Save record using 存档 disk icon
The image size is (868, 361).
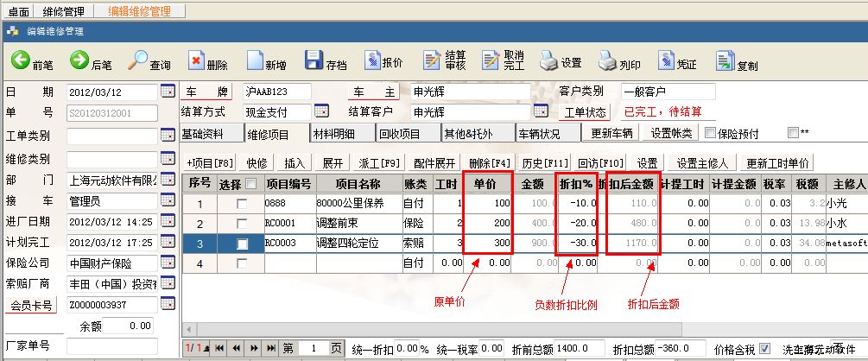click(x=316, y=61)
